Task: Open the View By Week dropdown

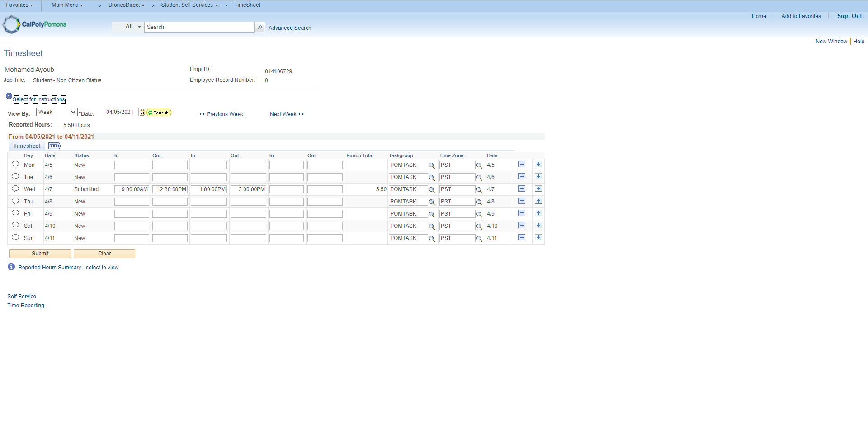Action: click(x=57, y=112)
